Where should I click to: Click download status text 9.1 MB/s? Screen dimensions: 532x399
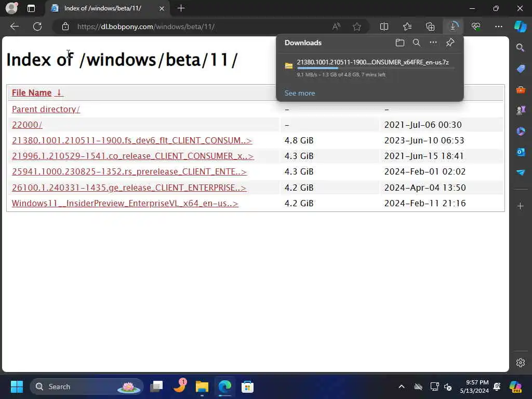click(341, 75)
